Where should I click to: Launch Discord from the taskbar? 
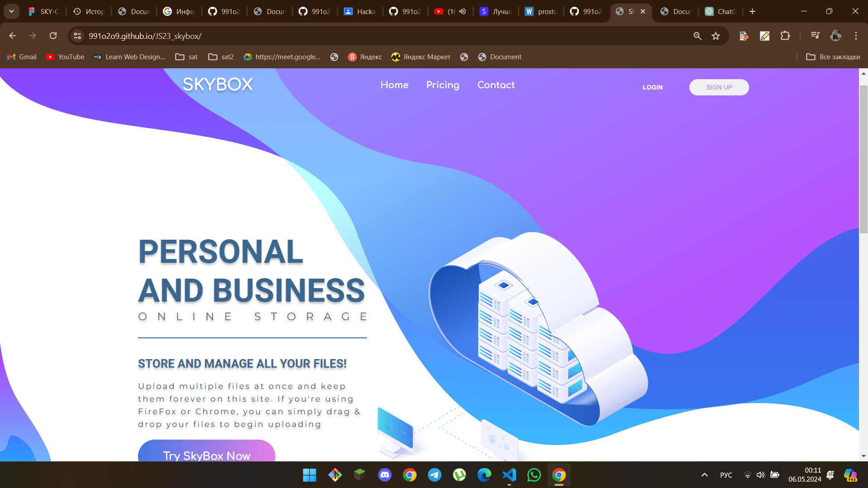(x=385, y=475)
